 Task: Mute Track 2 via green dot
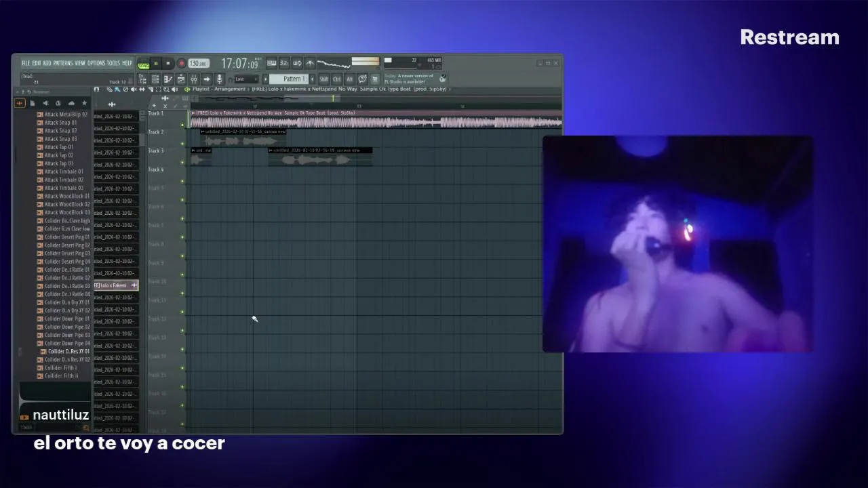(182, 144)
